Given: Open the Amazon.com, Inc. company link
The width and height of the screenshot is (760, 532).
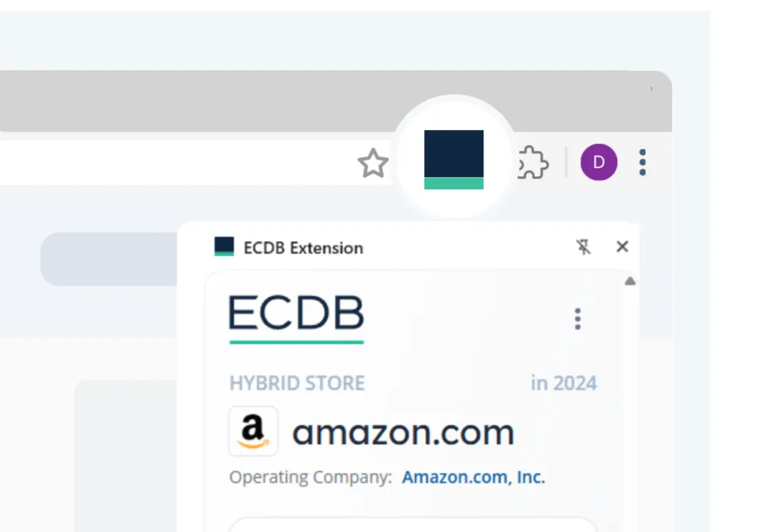Looking at the screenshot, I should (x=473, y=477).
